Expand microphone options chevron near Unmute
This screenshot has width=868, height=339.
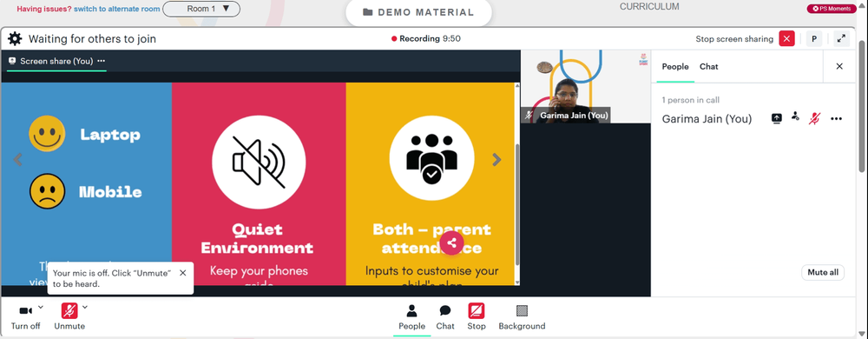tap(85, 307)
